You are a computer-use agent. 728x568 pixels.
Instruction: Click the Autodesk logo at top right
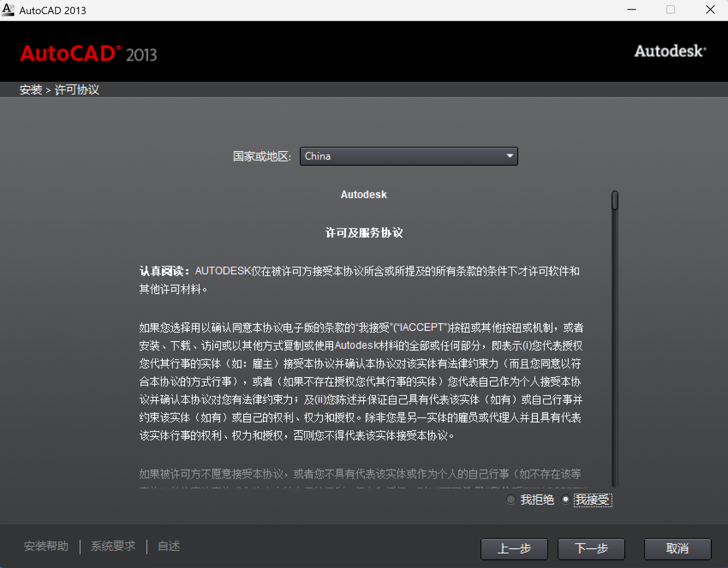click(670, 51)
